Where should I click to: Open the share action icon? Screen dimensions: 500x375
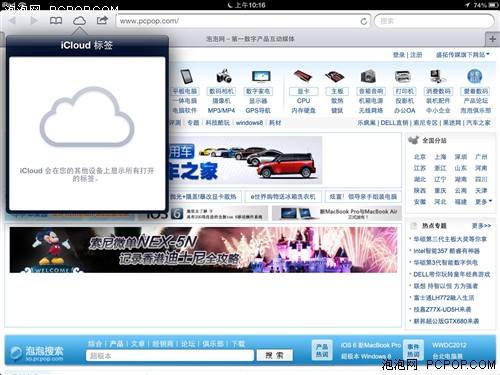(x=102, y=20)
